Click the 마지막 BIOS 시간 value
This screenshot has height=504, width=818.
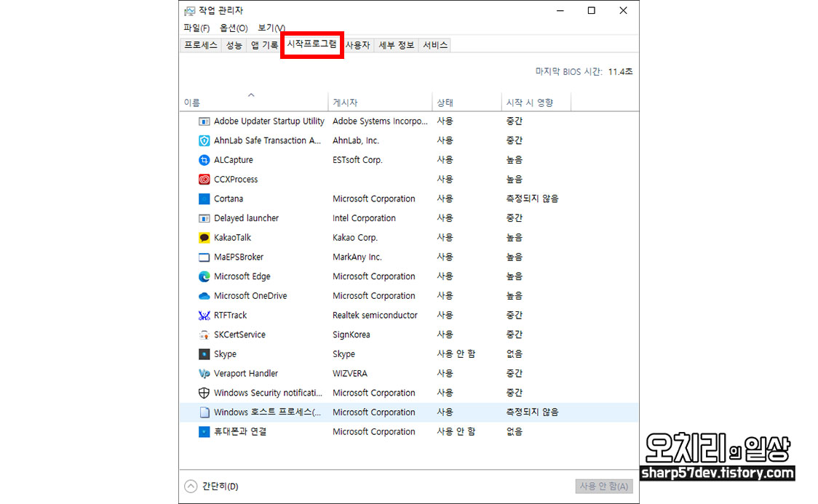pos(620,72)
